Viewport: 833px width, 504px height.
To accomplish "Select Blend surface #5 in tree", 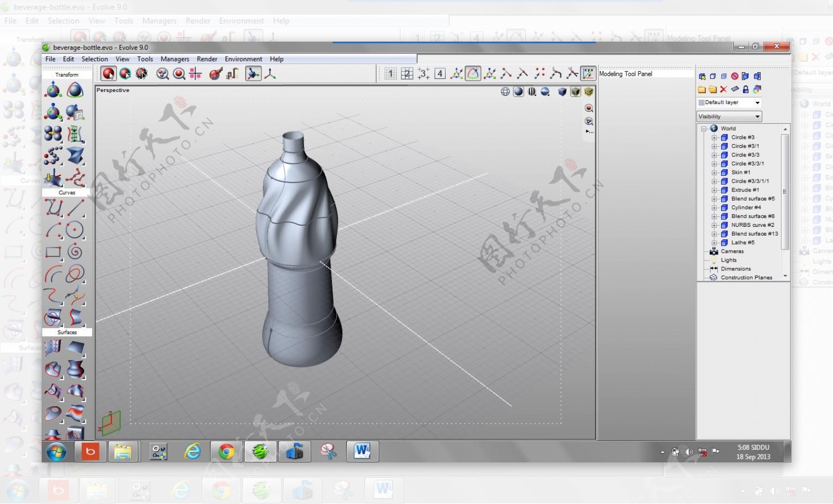I will tap(753, 199).
